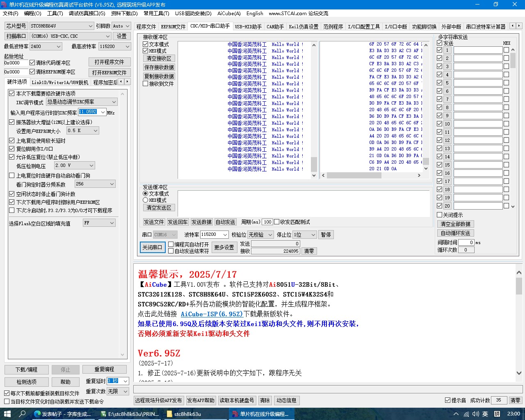The height and width of the screenshot is (420, 525).
Task: Click 下载/编程 button
Action: 27,370
